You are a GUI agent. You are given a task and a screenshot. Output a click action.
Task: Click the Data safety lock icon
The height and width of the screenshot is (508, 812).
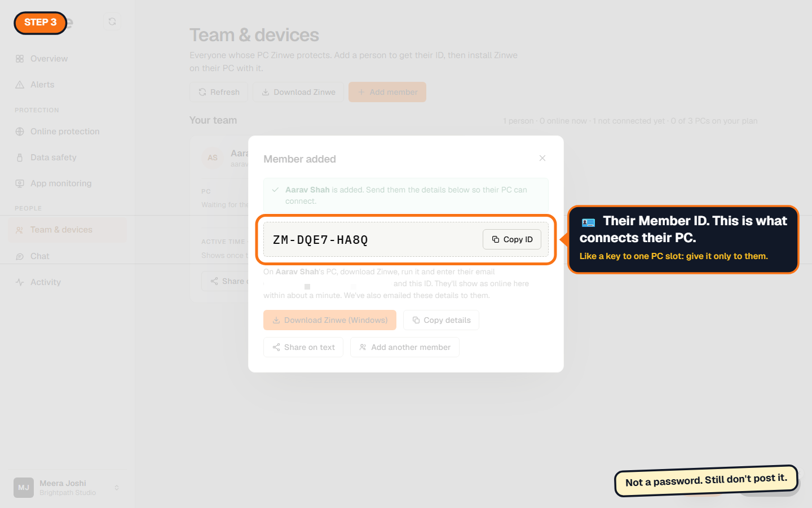click(x=20, y=157)
